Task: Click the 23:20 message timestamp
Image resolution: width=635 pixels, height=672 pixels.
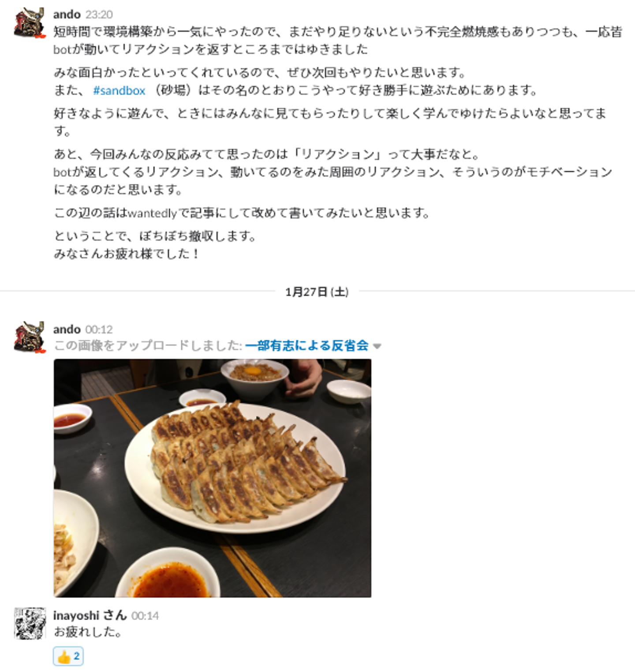Action: coord(99,15)
